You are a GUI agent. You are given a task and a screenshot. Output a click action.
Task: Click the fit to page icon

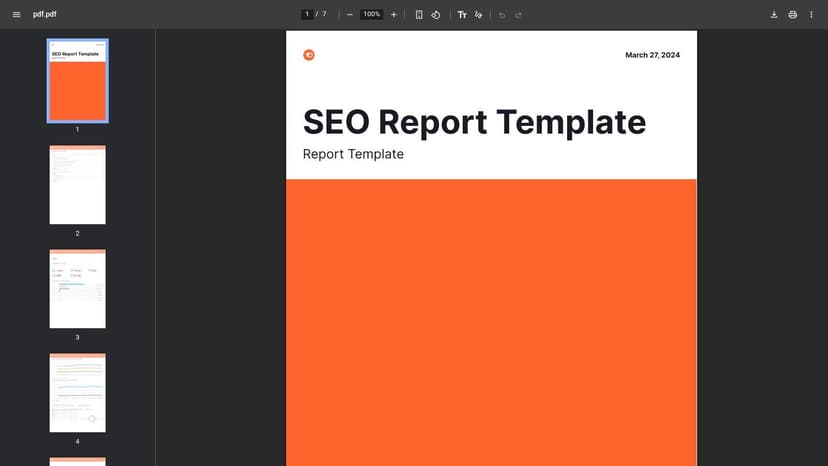[x=419, y=15]
